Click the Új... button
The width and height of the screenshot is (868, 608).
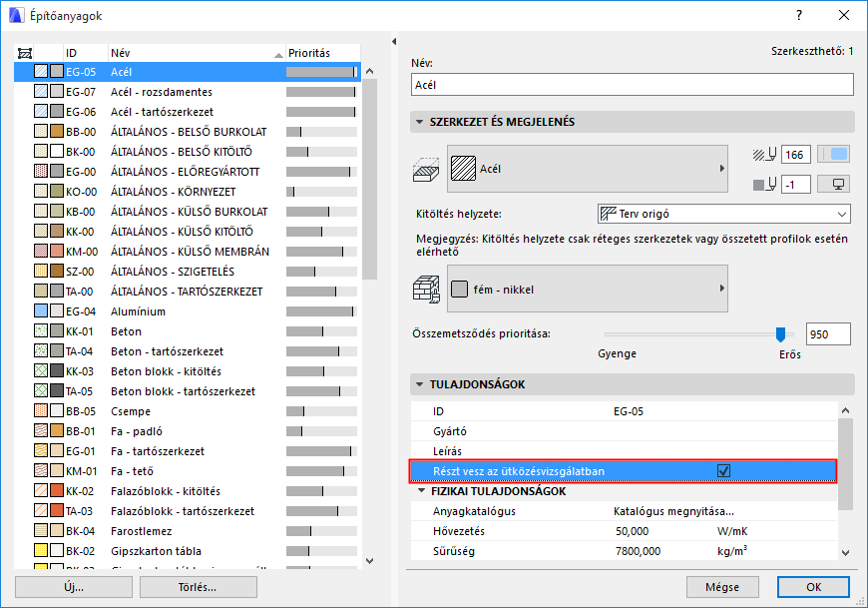coord(74,587)
